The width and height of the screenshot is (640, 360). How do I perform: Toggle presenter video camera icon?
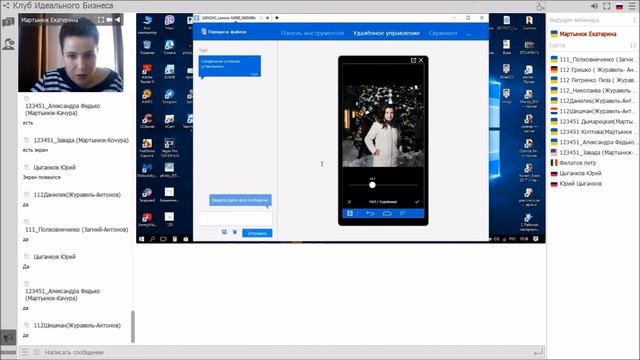pos(109,20)
